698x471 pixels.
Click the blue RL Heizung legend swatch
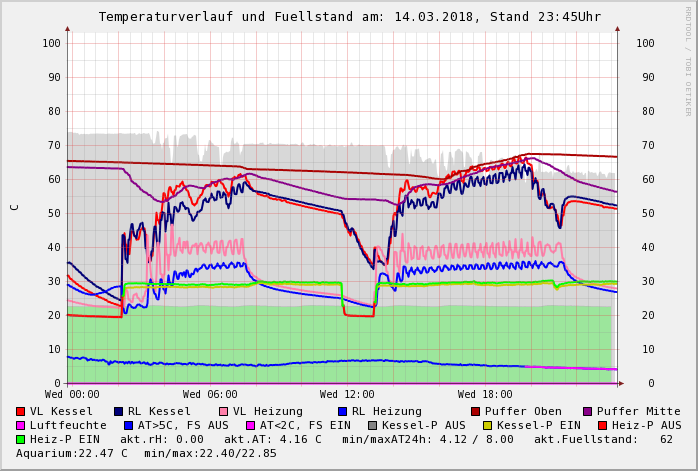[x=342, y=411]
